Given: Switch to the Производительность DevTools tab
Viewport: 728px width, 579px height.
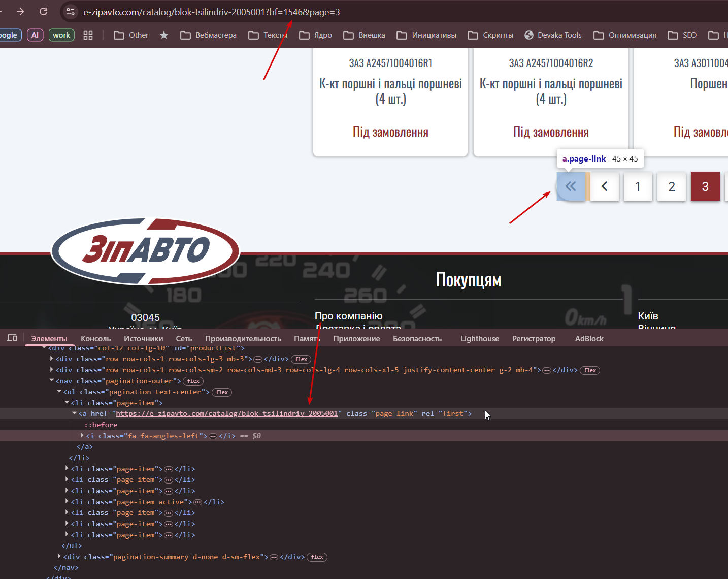Looking at the screenshot, I should (243, 339).
